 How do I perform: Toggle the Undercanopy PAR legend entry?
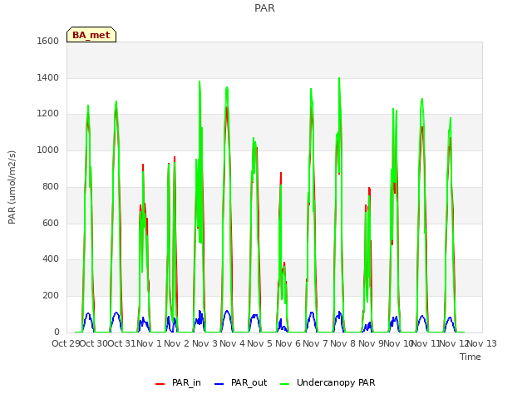(328, 382)
